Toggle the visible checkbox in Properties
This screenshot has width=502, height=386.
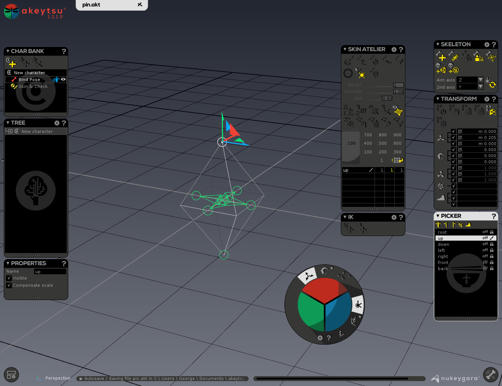(9, 278)
